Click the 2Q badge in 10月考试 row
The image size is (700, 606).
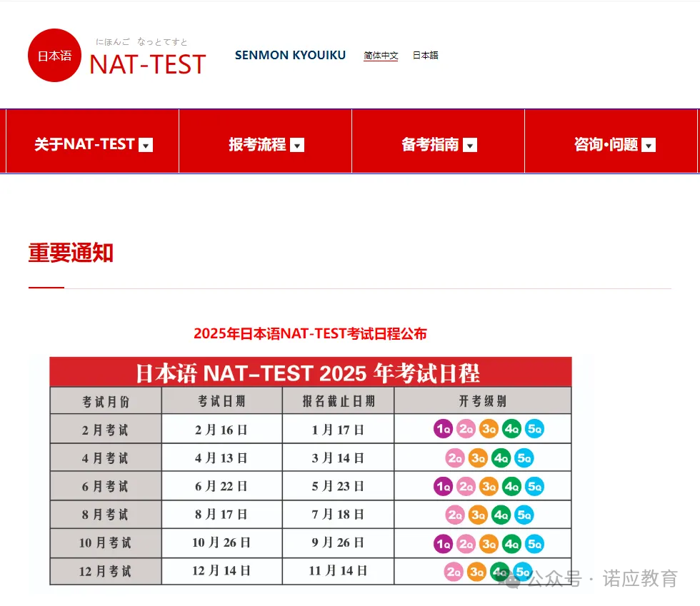[466, 543]
